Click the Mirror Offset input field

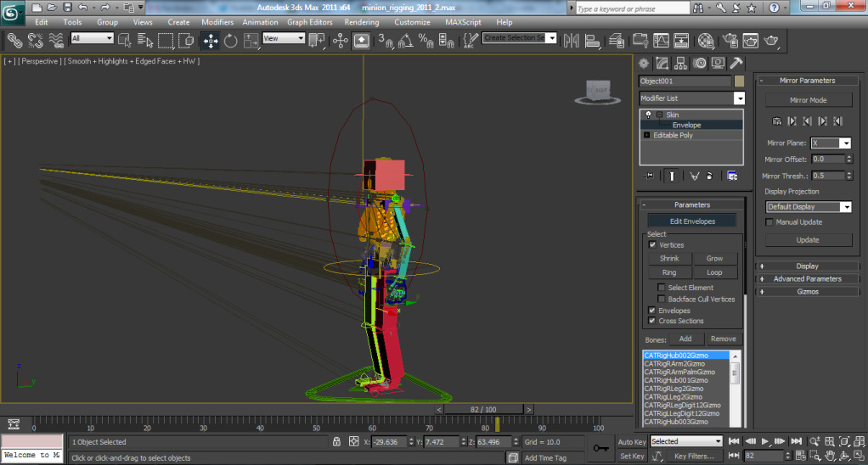point(828,159)
